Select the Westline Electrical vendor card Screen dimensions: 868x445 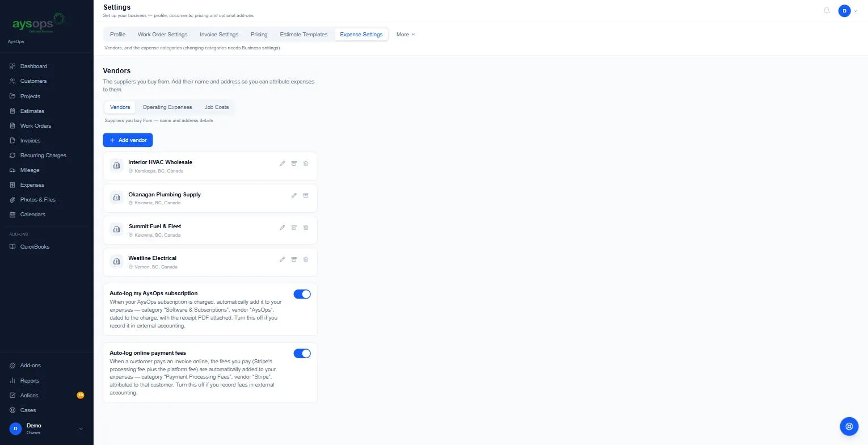(x=210, y=262)
